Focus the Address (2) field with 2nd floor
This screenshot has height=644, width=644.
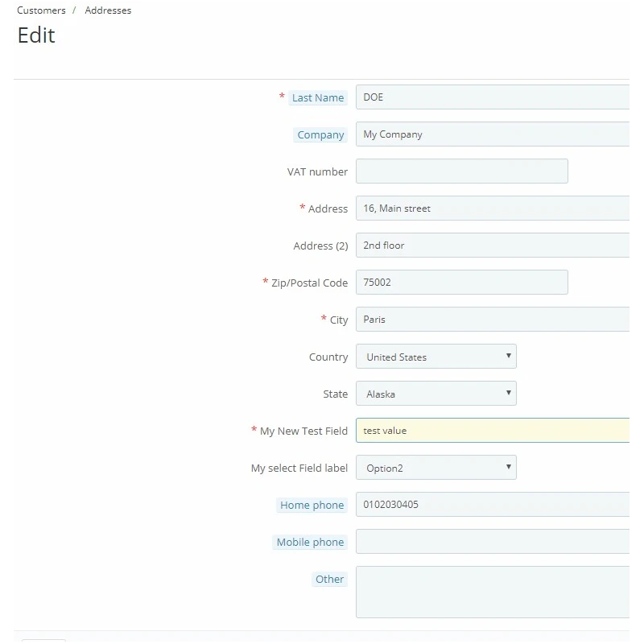(493, 245)
